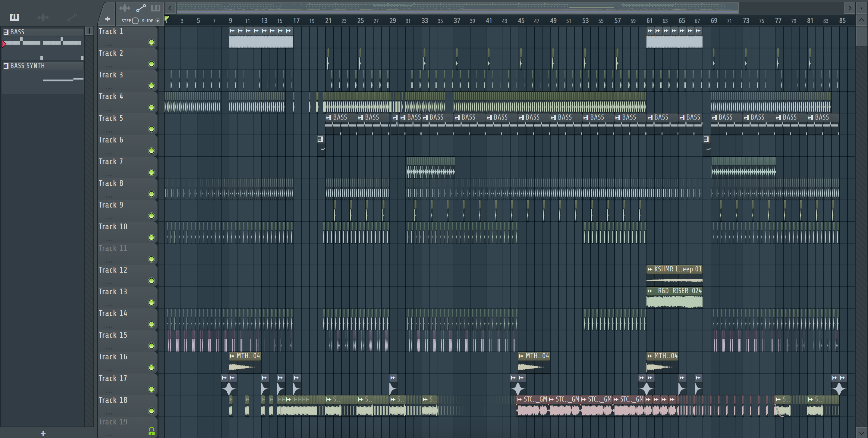The image size is (868, 438).
Task: Select the Track 10 header
Action: pos(127,232)
